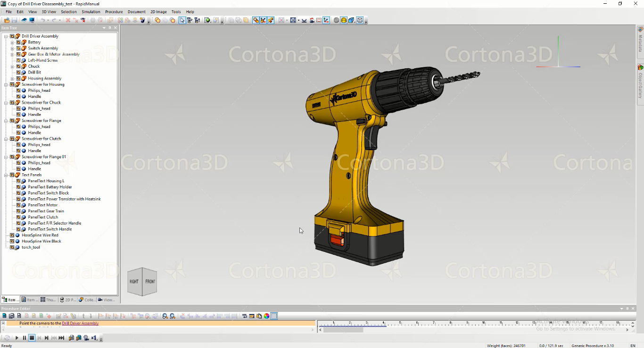Select the Drill Bit tree item
This screenshot has height=348, width=644.
click(34, 73)
